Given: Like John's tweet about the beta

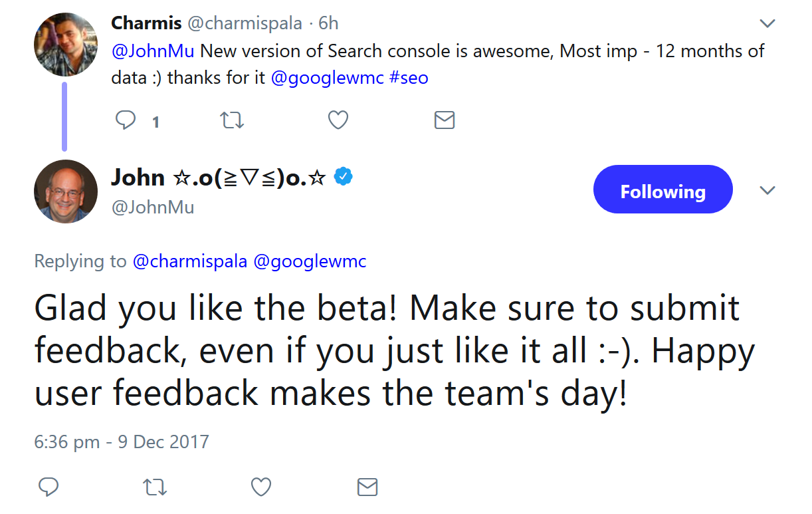Looking at the screenshot, I should coord(261,487).
